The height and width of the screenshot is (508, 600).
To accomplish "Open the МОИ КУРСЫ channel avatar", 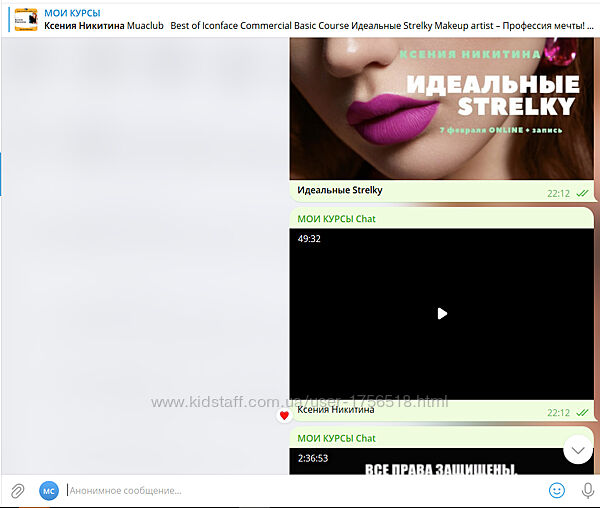I will coord(25,18).
